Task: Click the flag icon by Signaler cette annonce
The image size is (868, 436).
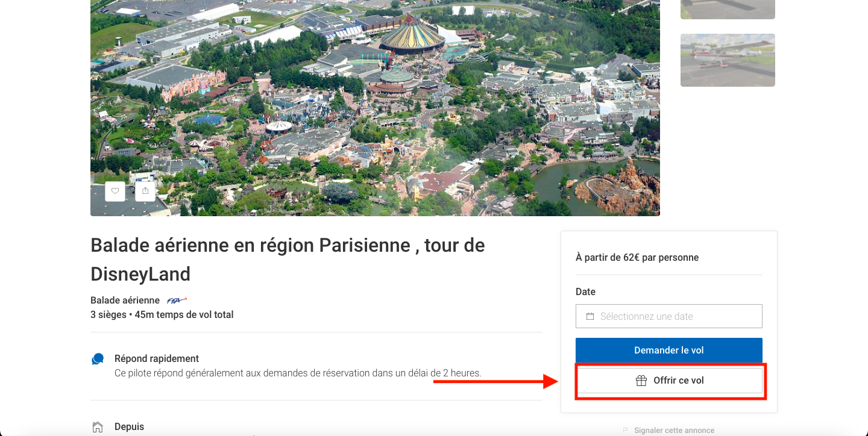Action: (626, 431)
